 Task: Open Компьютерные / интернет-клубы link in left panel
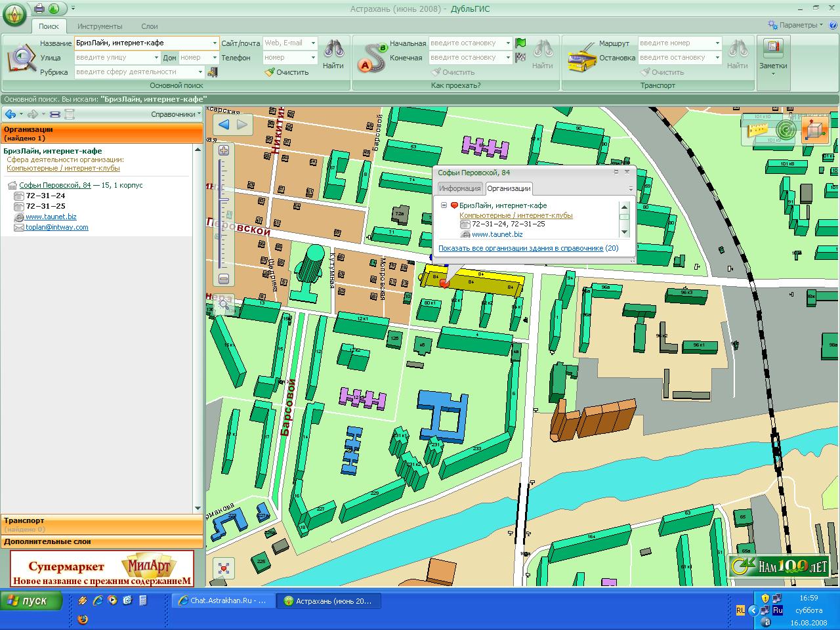[63, 168]
